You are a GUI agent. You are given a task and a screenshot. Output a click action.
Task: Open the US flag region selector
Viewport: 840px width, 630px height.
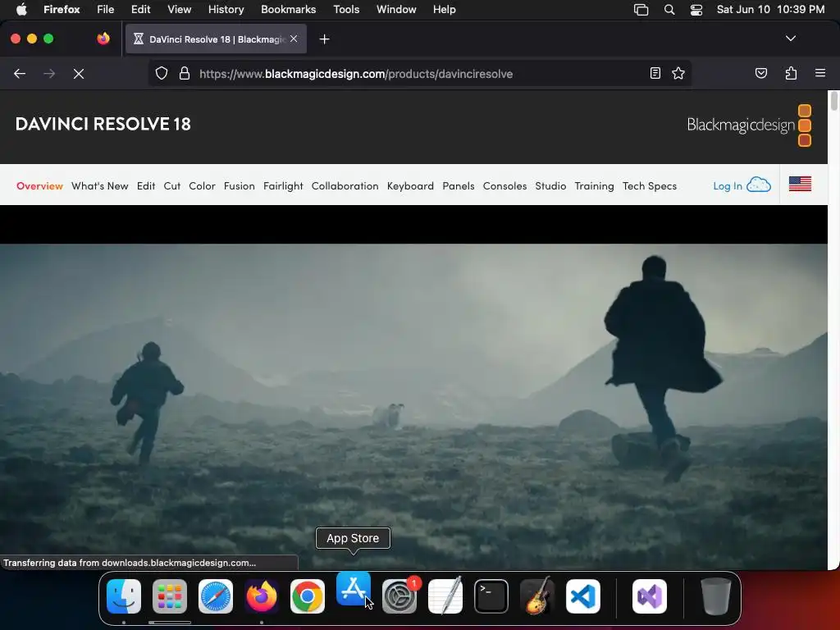[800, 185]
